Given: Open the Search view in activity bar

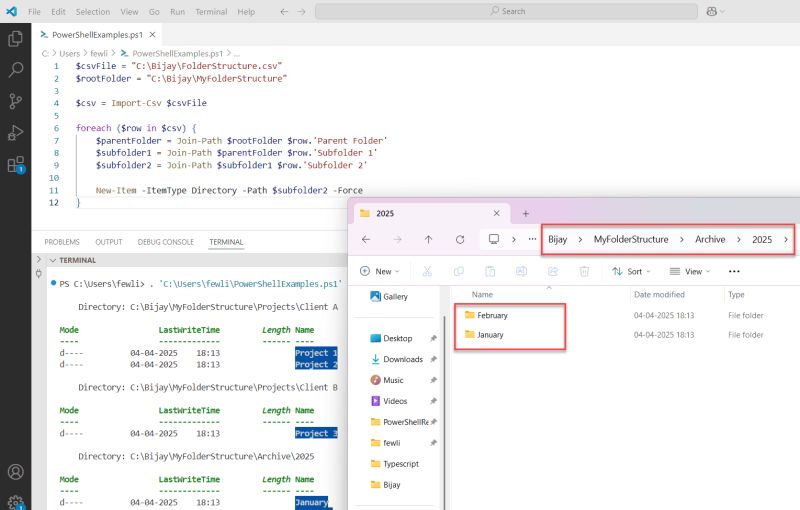Looking at the screenshot, I should tap(15, 69).
